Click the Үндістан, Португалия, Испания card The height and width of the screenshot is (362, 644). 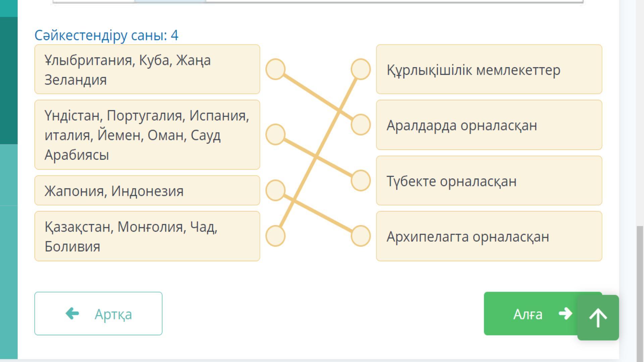click(x=147, y=135)
